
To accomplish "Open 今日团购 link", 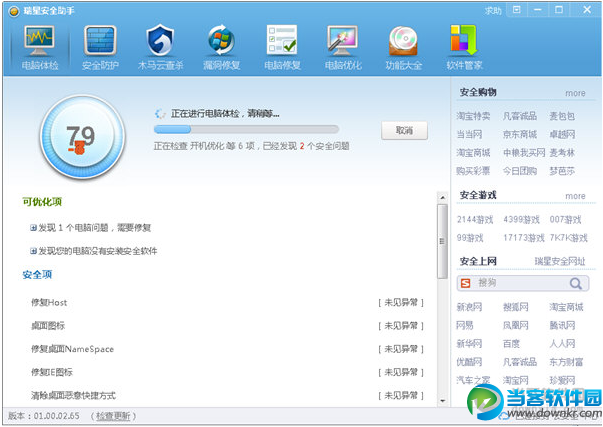I will tap(520, 171).
